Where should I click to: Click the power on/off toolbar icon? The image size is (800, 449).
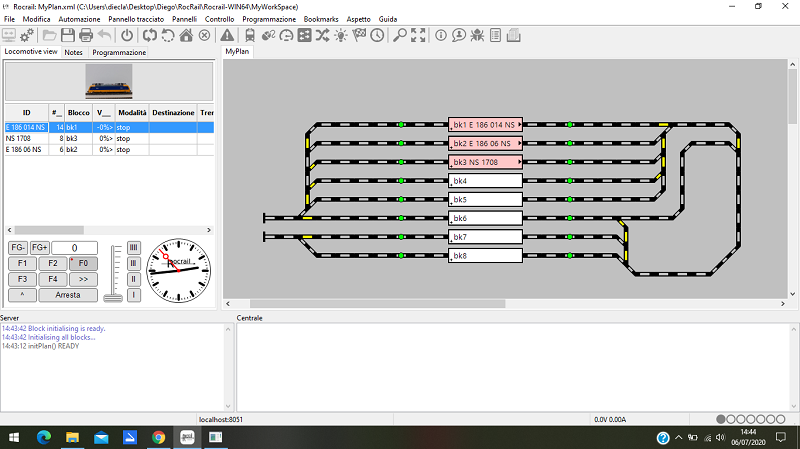(x=127, y=35)
